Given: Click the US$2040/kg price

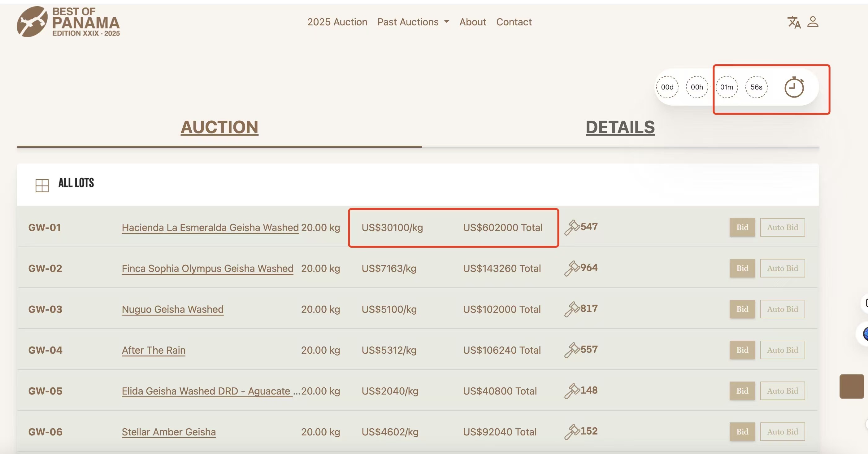Looking at the screenshot, I should (390, 391).
